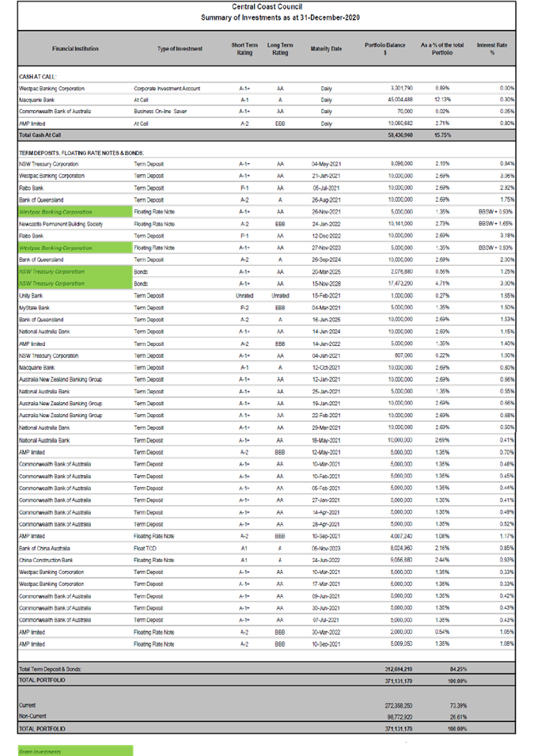Select the 'Summary of Investments as at 31-December-2020' heading

click(x=280, y=17)
